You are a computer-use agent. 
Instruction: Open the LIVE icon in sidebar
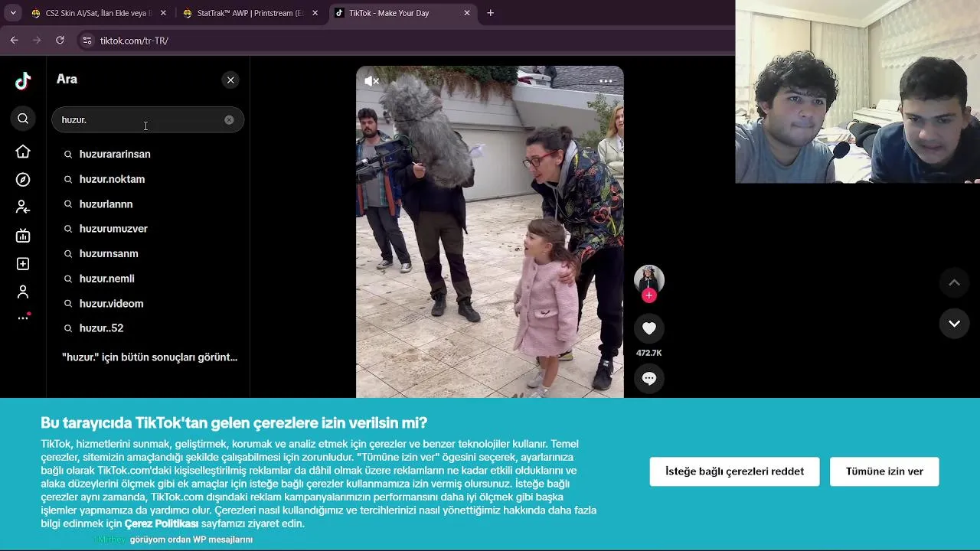coord(23,236)
